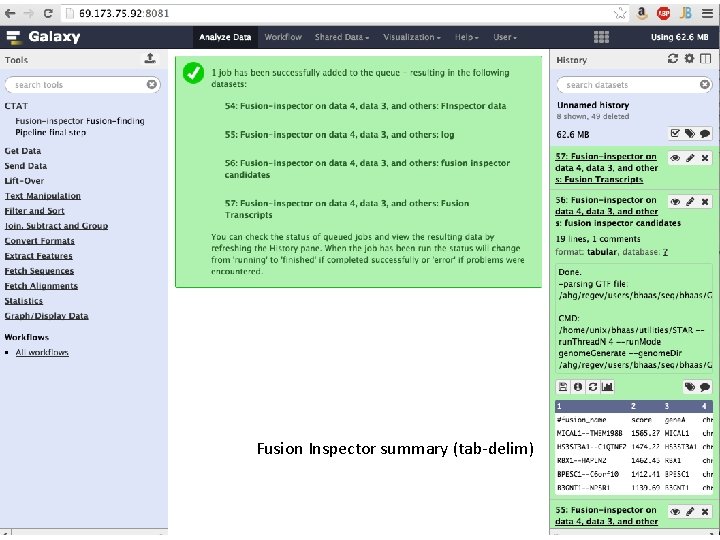
Task: Go to the Workflow tab
Action: 283,37
